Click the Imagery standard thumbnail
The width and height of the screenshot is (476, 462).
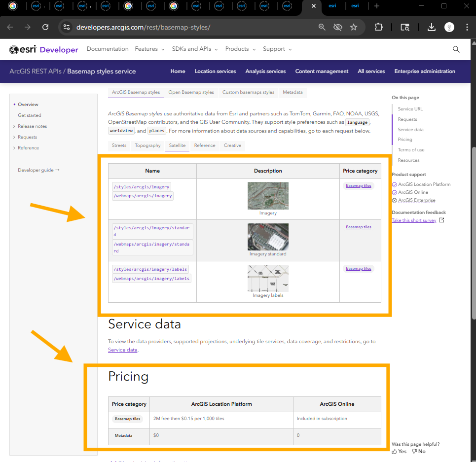pos(268,237)
